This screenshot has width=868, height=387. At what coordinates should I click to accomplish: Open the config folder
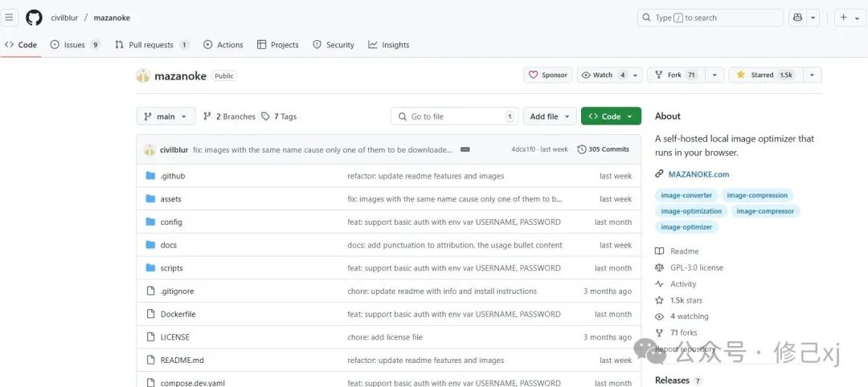(171, 222)
